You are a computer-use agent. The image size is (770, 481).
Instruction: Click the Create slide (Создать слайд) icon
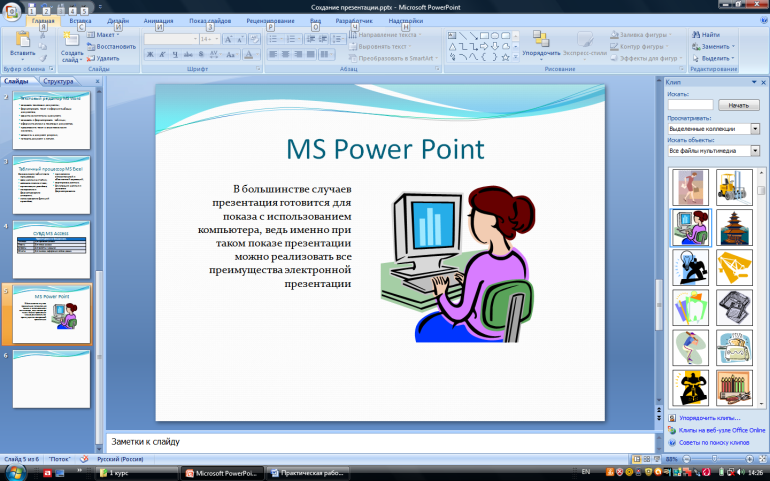click(72, 39)
